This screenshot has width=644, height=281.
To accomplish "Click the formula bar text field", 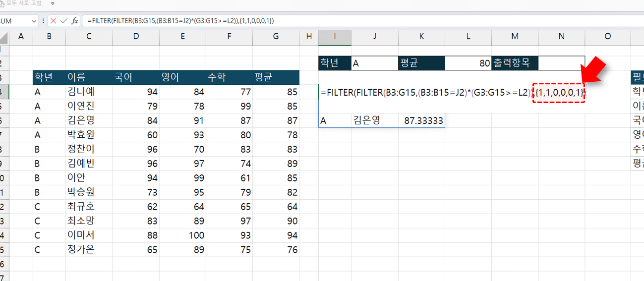I will pyautogui.click(x=363, y=21).
